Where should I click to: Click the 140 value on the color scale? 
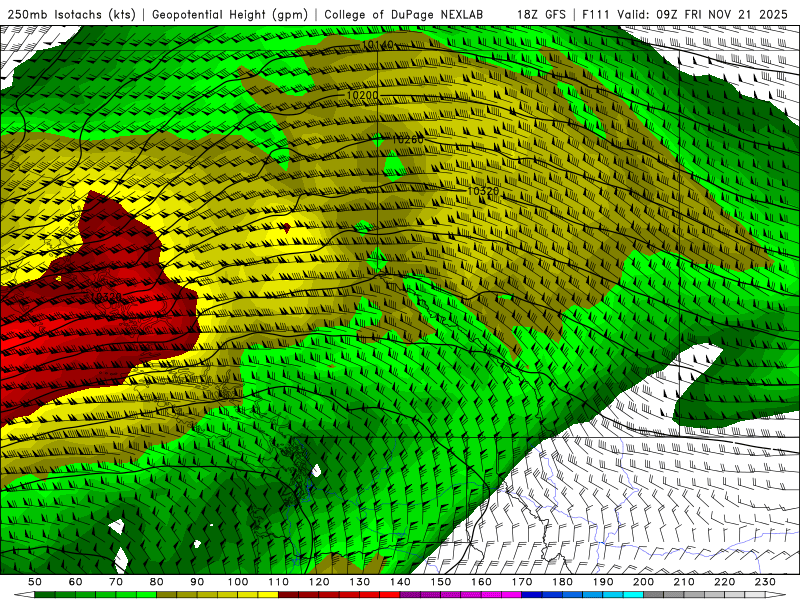tap(401, 582)
